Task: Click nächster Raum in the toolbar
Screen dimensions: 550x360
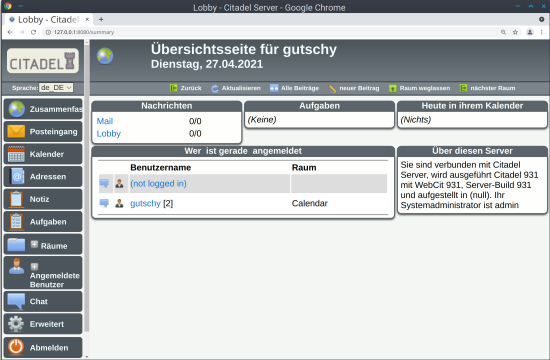Action: click(x=488, y=88)
